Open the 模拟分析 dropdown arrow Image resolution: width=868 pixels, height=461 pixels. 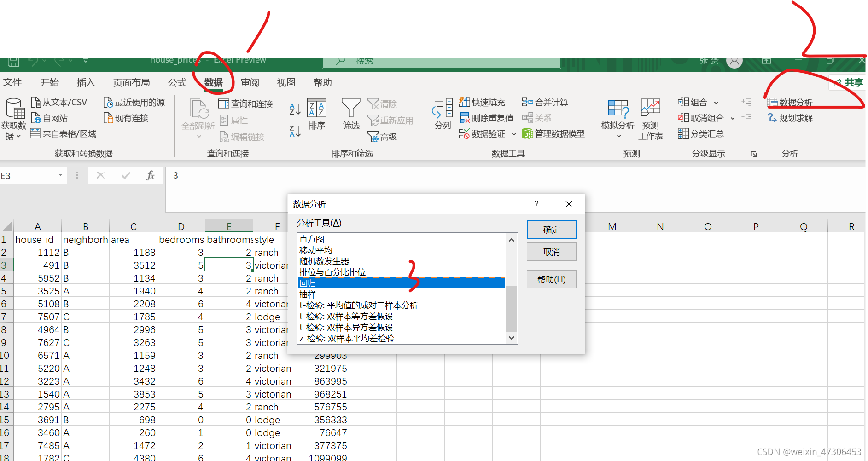618,136
